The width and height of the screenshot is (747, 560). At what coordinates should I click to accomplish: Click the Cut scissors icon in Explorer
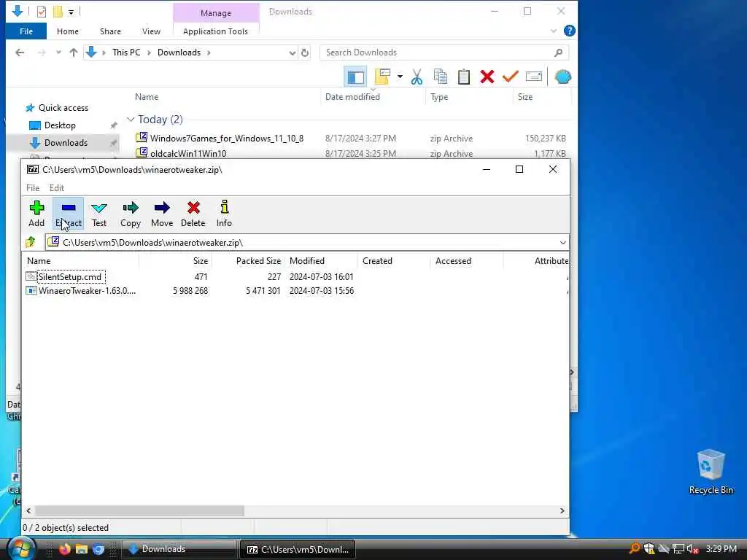(417, 77)
